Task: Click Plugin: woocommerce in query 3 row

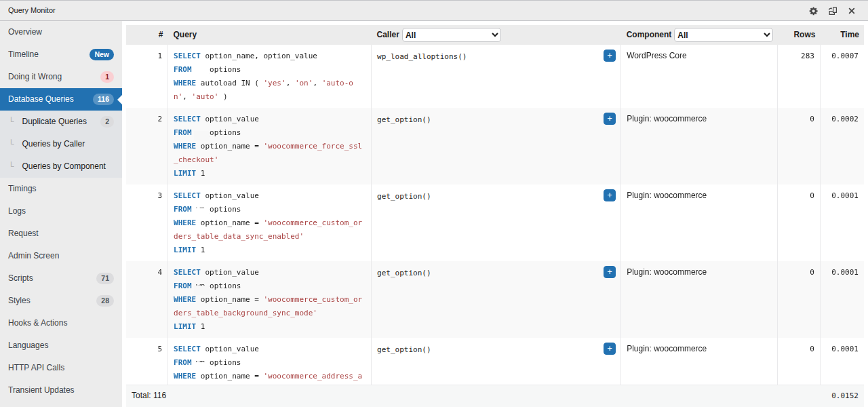Action: (x=667, y=195)
